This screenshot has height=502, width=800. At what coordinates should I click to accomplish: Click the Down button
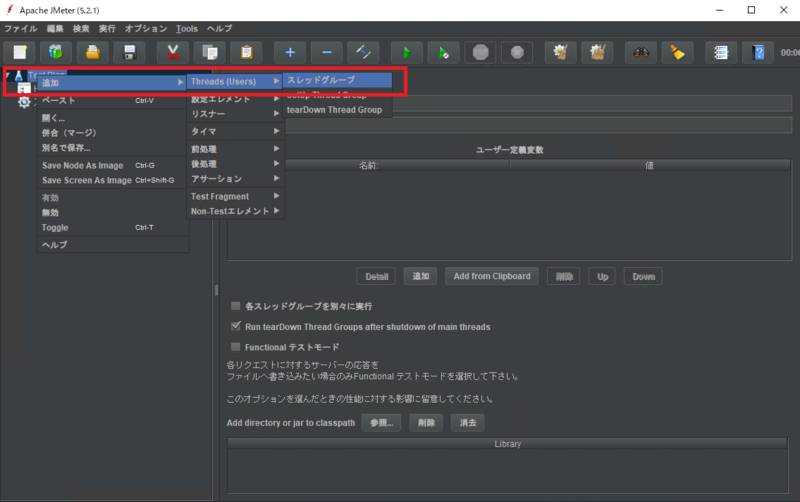click(x=643, y=277)
